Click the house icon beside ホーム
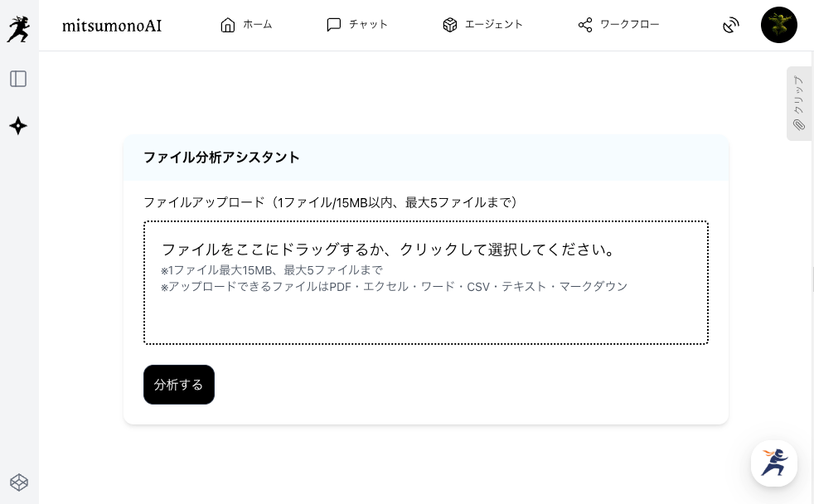The height and width of the screenshot is (504, 814). (228, 25)
